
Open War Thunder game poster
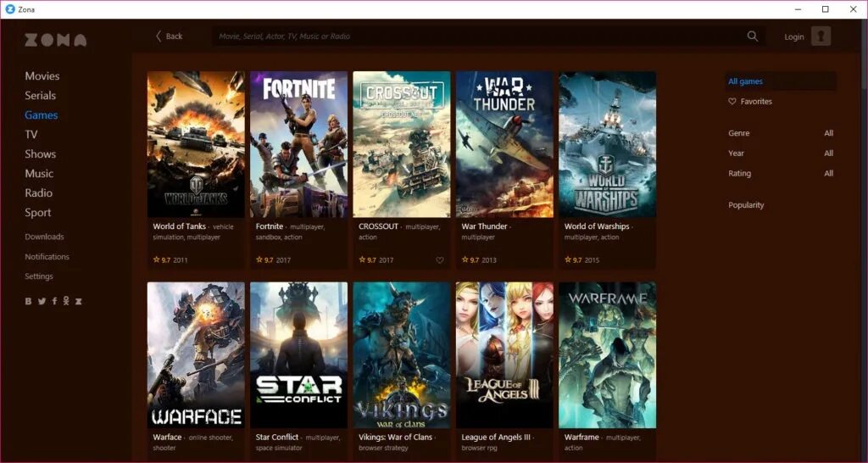[x=504, y=144]
